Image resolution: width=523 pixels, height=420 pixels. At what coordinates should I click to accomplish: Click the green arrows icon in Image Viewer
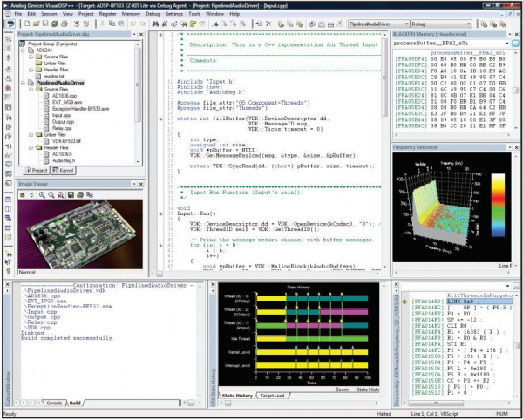(x=31, y=195)
